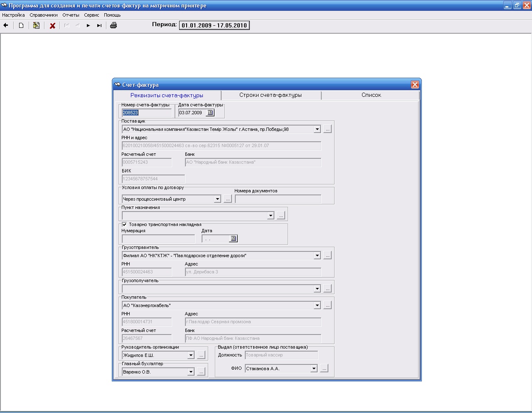The image size is (532, 413).
Task: Create a new invoice with blank page icon
Action: (21, 25)
